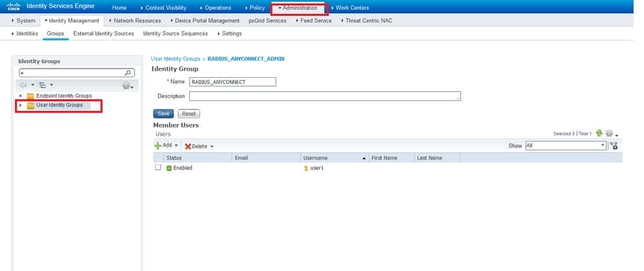The image size is (644, 271).
Task: Click the tree view icon in Identity Groups toolbar
Action: click(x=43, y=85)
